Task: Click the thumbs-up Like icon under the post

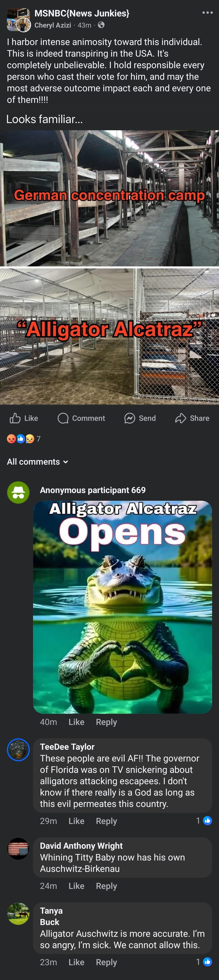Action: (15, 418)
